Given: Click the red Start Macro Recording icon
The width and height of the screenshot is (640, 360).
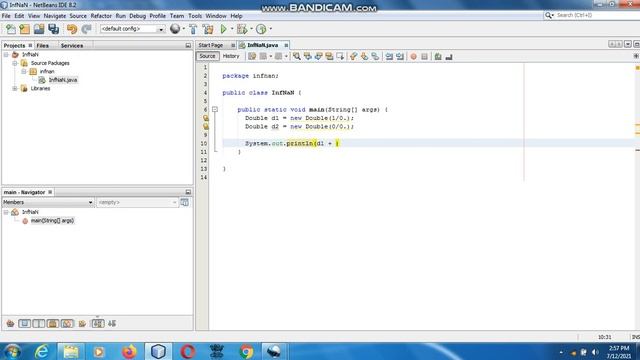Looking at the screenshot, I should (413, 56).
